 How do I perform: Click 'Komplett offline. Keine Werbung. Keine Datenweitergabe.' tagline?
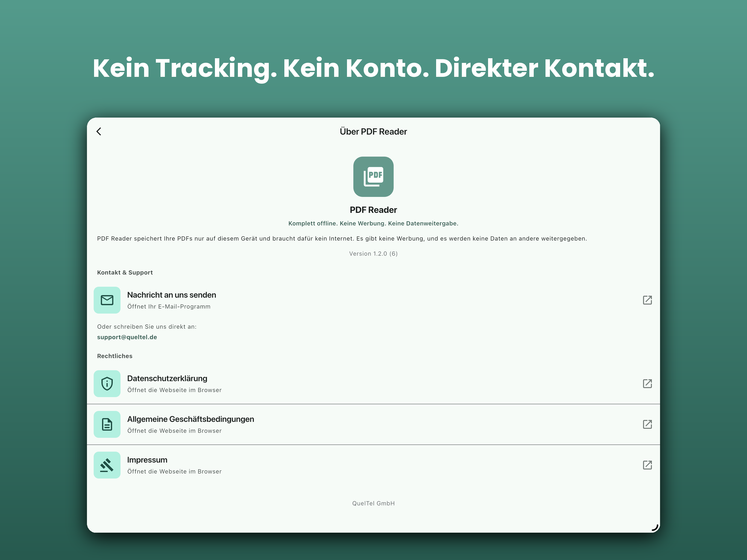[x=373, y=223]
